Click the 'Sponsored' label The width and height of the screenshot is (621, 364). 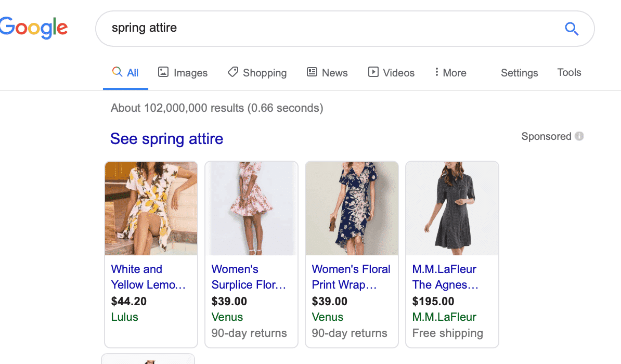(x=546, y=136)
